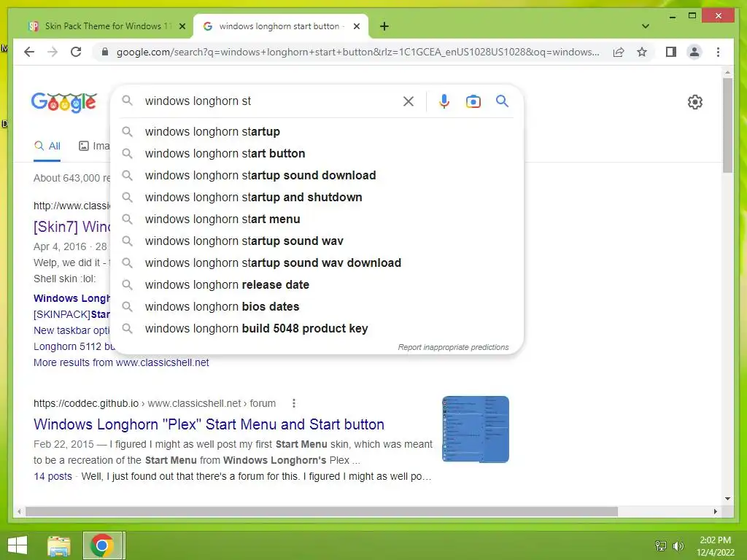Click the Google holiday logo
This screenshot has width=747, height=560.
[64, 102]
